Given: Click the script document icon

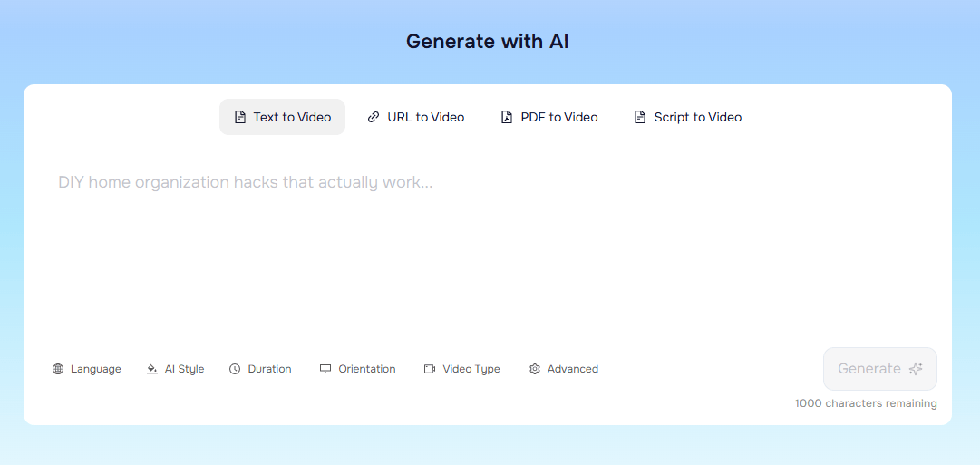Looking at the screenshot, I should click(640, 117).
